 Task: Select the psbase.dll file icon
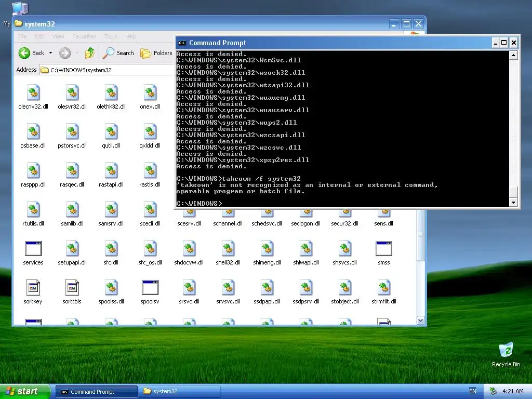coord(33,131)
